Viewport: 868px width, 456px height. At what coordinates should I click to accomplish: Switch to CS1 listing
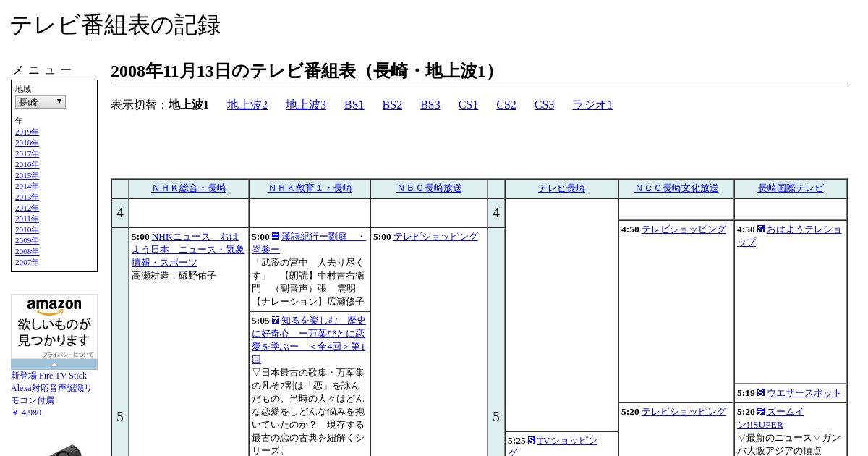click(468, 105)
